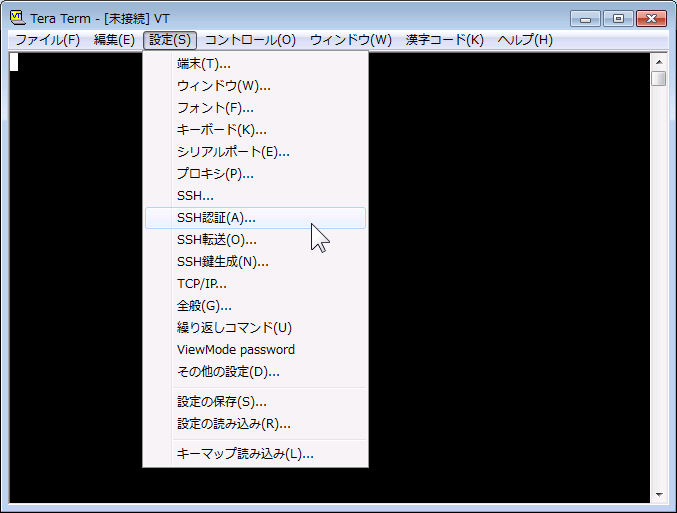Image resolution: width=677 pixels, height=513 pixels.
Task: Select ViewMode password entry
Action: (255, 349)
